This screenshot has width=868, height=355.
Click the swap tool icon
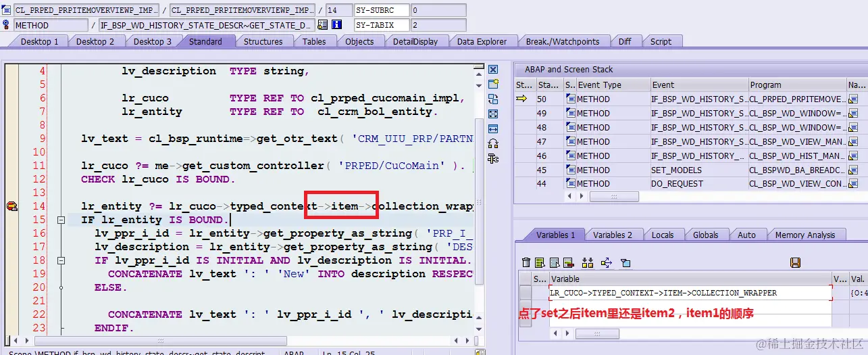[493, 99]
